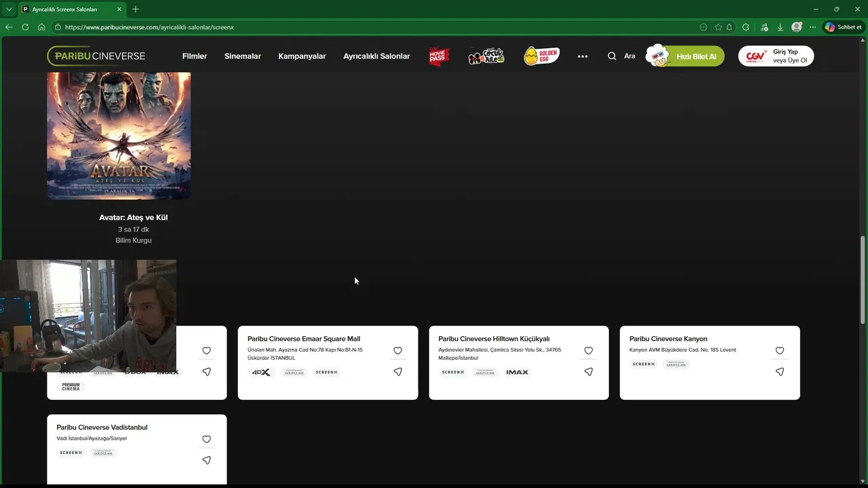The image size is (868, 488).
Task: Click the Hızlı Bilet Al button
Action: point(685,56)
